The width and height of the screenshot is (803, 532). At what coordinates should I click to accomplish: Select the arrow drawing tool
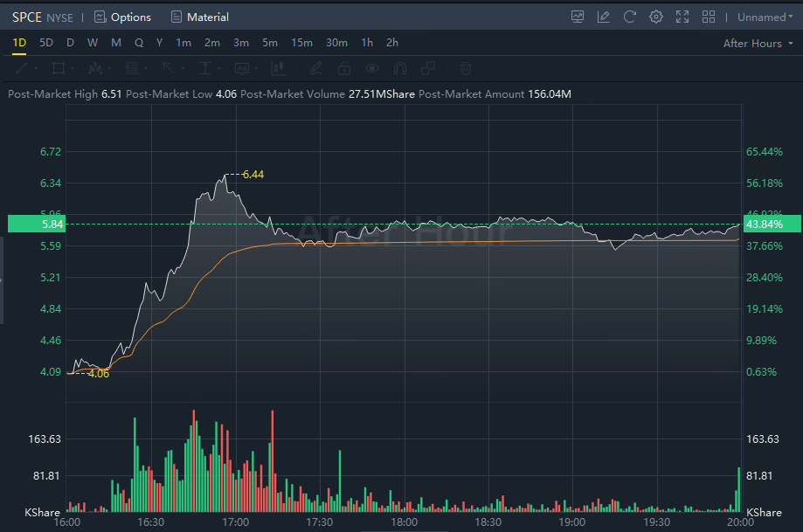click(168, 68)
